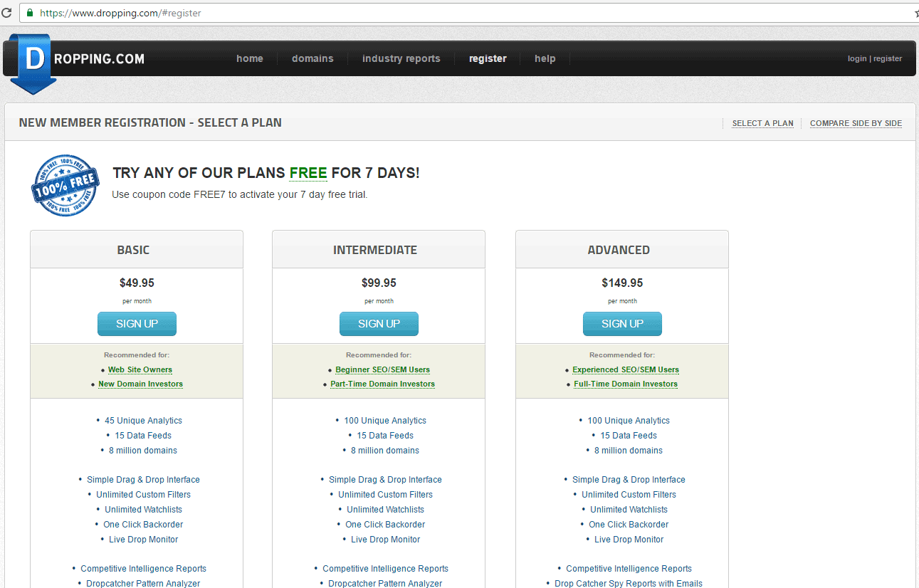Click '100 Unique Analytics' in Intermediate plan
Image resolution: width=919 pixels, height=588 pixels.
pos(385,421)
